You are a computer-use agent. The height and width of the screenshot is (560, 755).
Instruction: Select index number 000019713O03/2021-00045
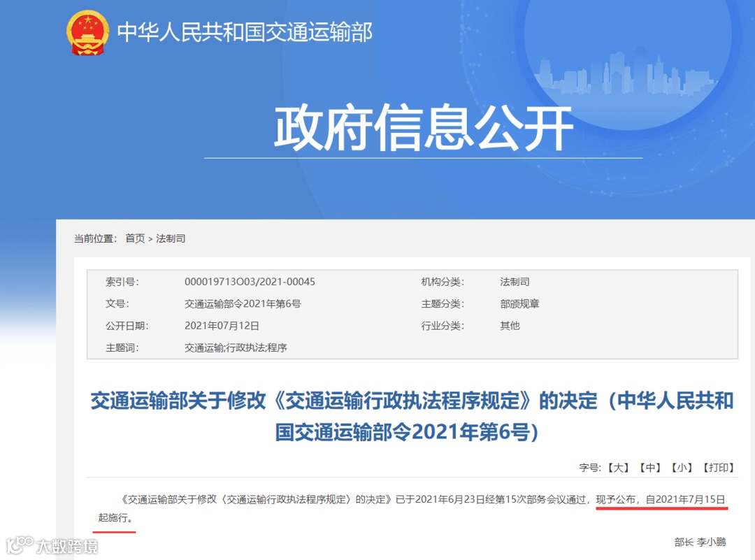[250, 282]
